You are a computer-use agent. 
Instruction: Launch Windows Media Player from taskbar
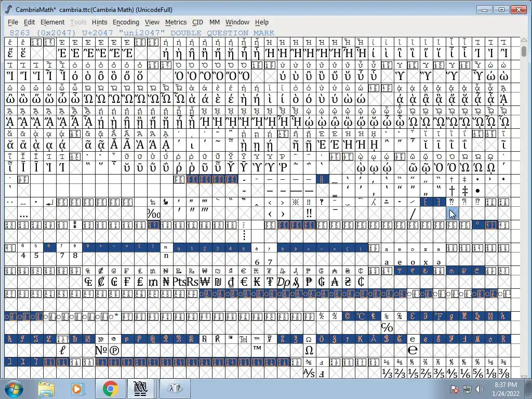77,389
